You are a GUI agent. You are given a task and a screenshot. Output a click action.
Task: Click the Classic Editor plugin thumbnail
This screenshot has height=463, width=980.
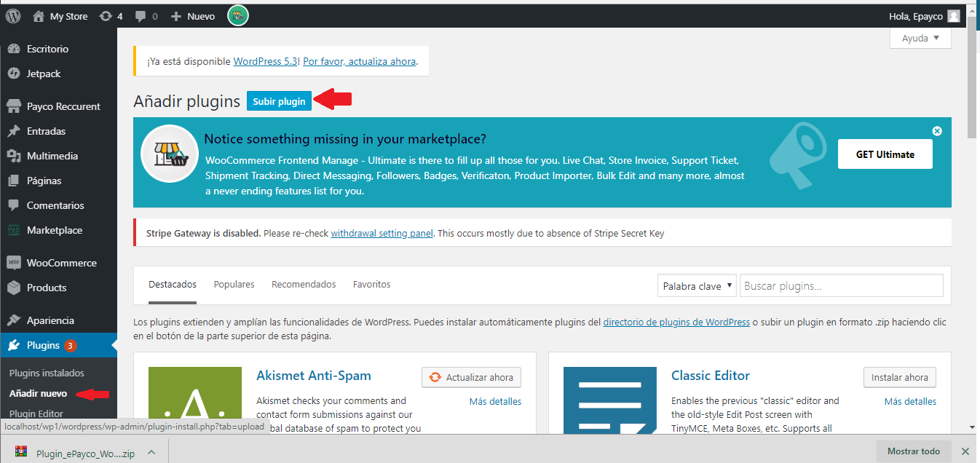(610, 400)
